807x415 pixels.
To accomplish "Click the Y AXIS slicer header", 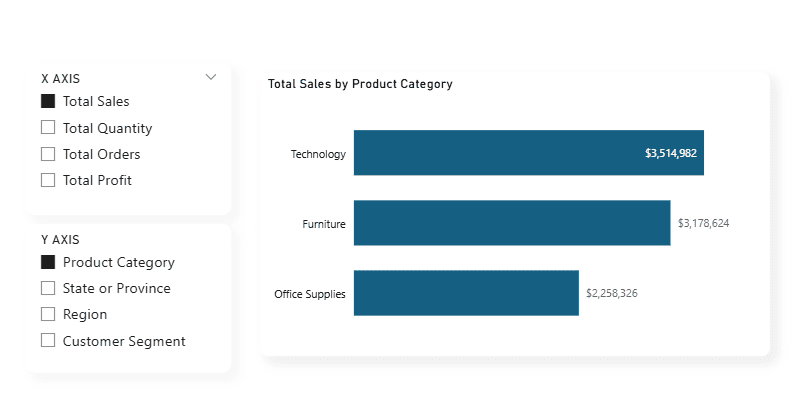I will click(61, 239).
